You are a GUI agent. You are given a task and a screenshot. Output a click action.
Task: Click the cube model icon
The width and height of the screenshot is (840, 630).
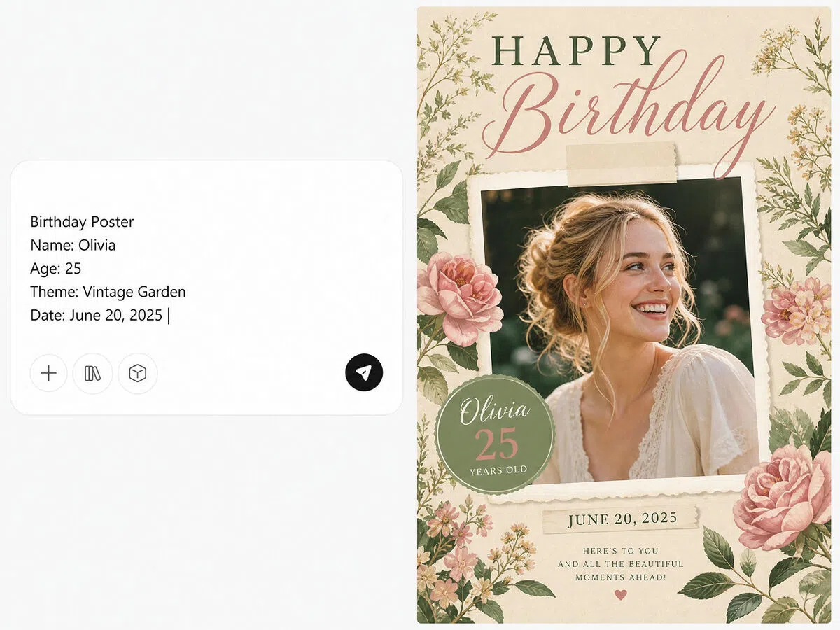point(138,373)
